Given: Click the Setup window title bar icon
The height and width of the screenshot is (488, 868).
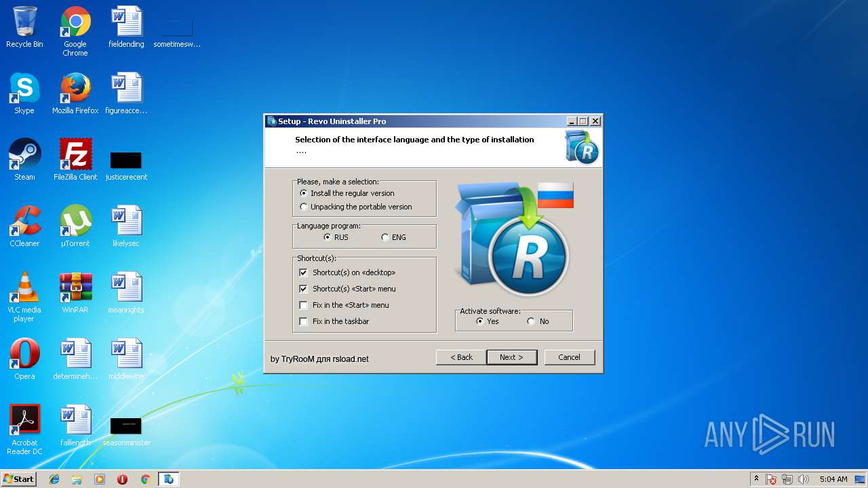Looking at the screenshot, I should (272, 121).
